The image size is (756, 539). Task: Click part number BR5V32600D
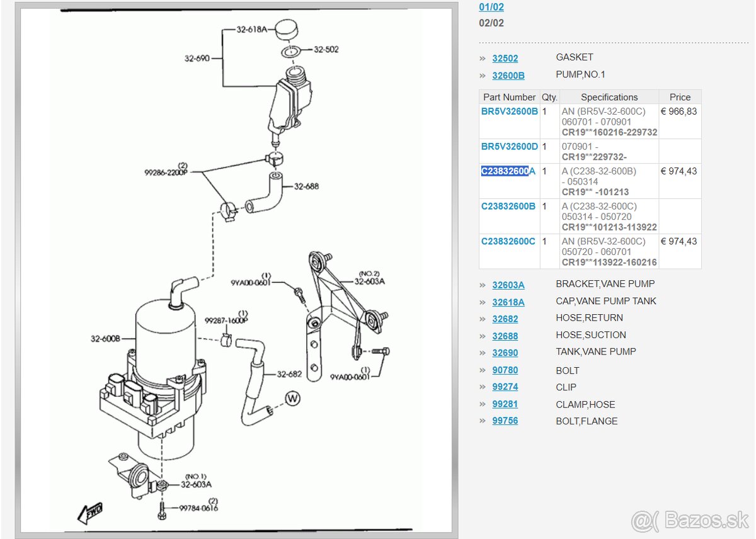pyautogui.click(x=509, y=147)
